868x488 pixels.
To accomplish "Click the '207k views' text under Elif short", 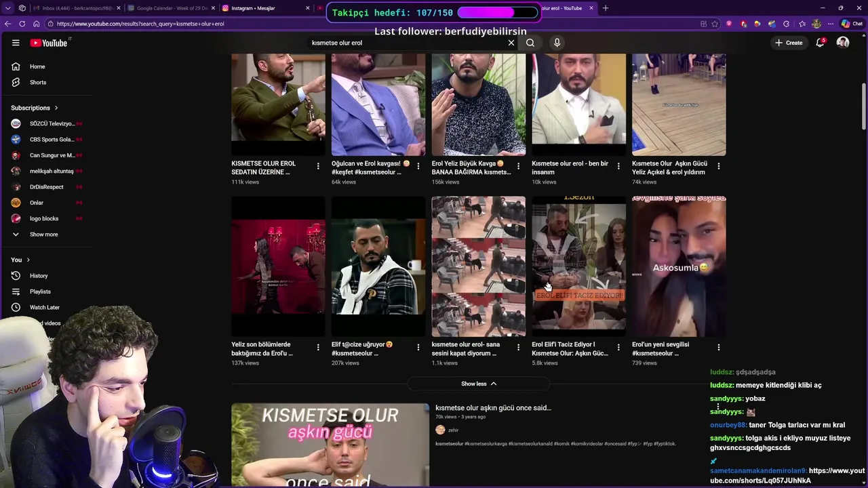I will pos(345,363).
